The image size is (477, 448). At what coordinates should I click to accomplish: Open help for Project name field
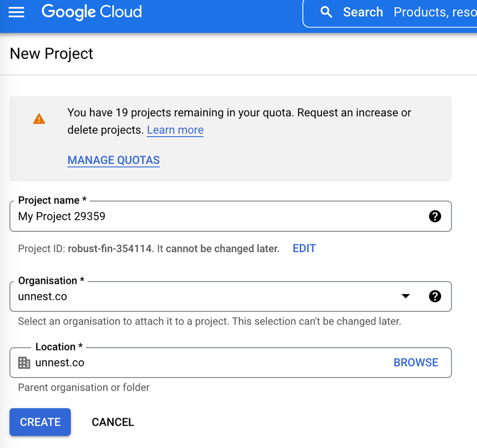point(435,216)
